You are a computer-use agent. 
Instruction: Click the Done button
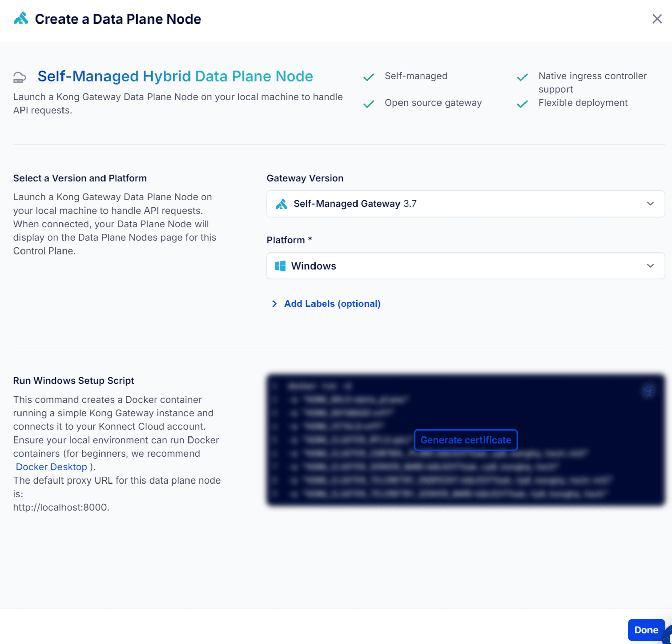tap(646, 630)
